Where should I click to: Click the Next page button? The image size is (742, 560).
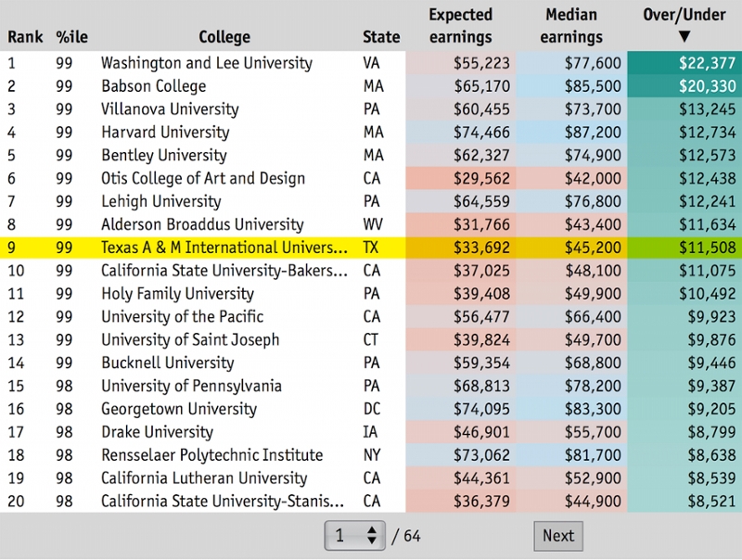click(558, 535)
